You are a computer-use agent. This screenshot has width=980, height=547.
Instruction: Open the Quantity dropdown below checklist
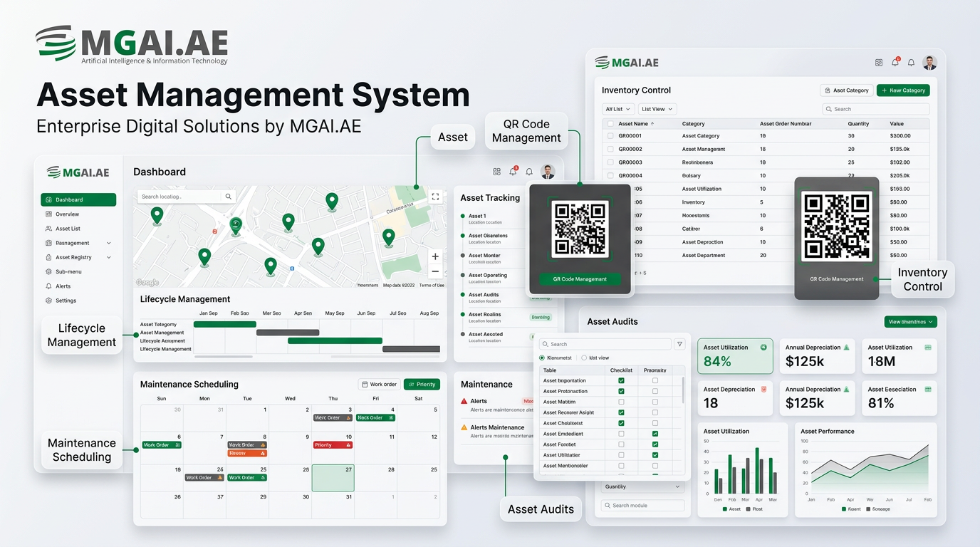coord(642,487)
